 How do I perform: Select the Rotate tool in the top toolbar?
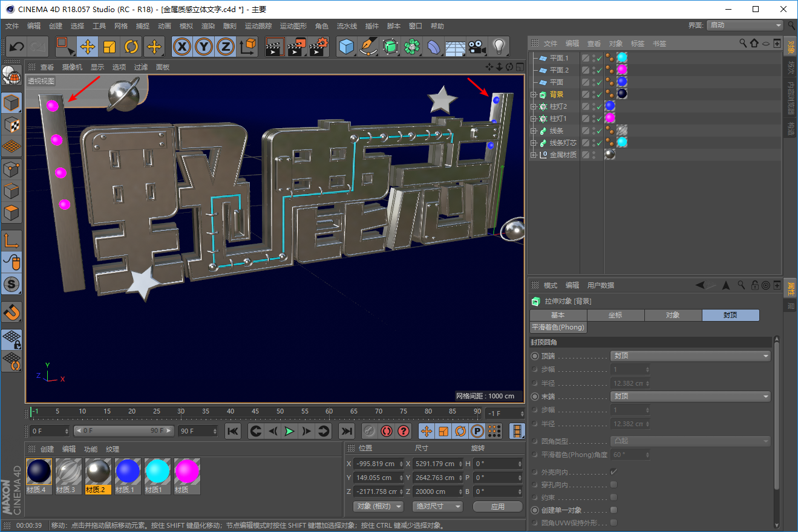tap(131, 47)
